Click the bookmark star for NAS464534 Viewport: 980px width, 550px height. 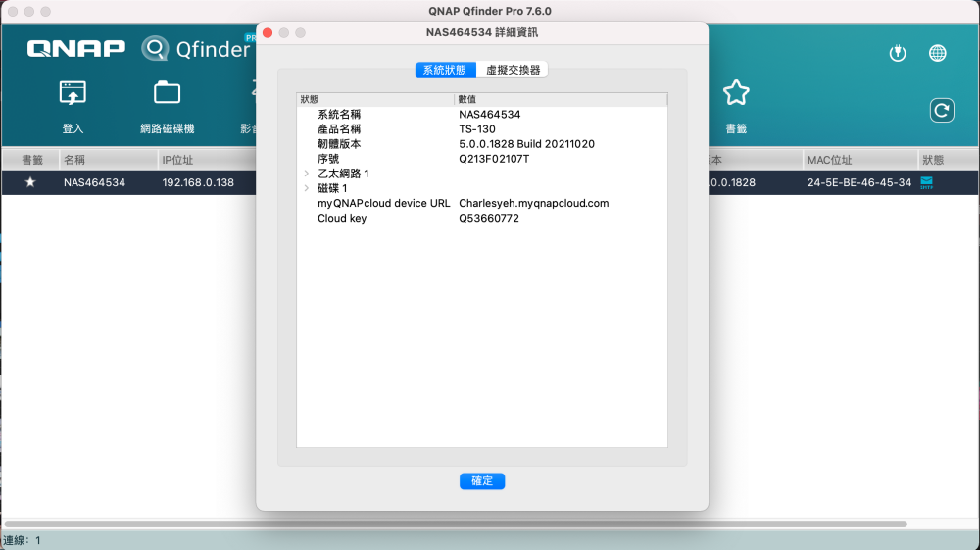pyautogui.click(x=30, y=182)
